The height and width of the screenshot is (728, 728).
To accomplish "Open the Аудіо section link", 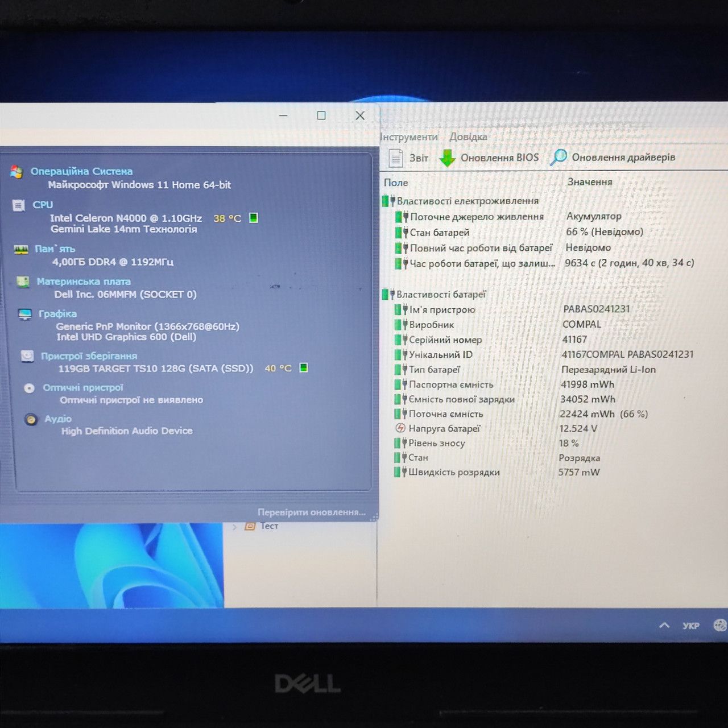I will [x=58, y=419].
